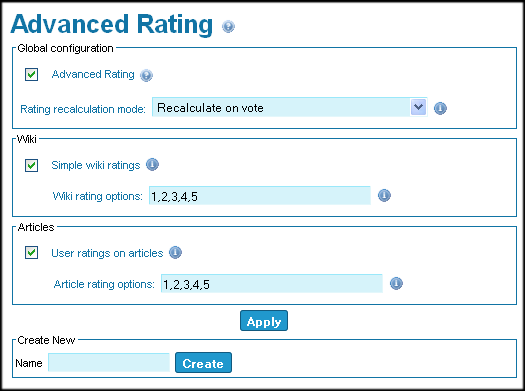Click info icon beside Article rating options
Viewport: 525px width, 391px height.
(x=396, y=283)
